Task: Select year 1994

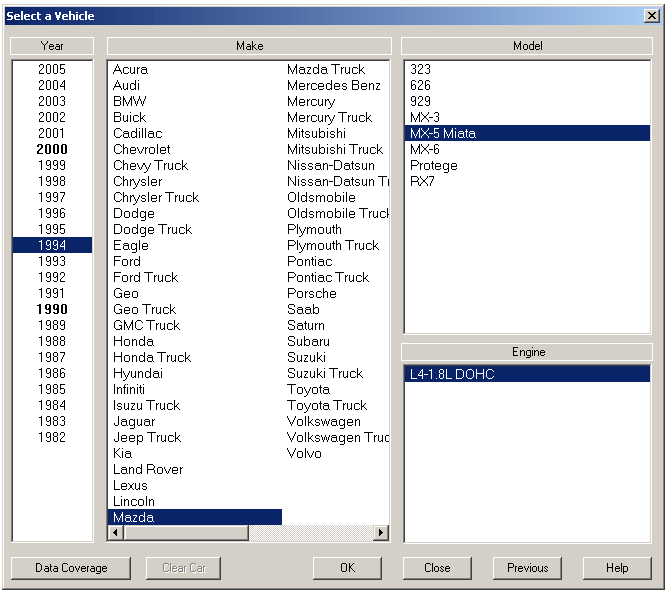Action: pos(52,245)
